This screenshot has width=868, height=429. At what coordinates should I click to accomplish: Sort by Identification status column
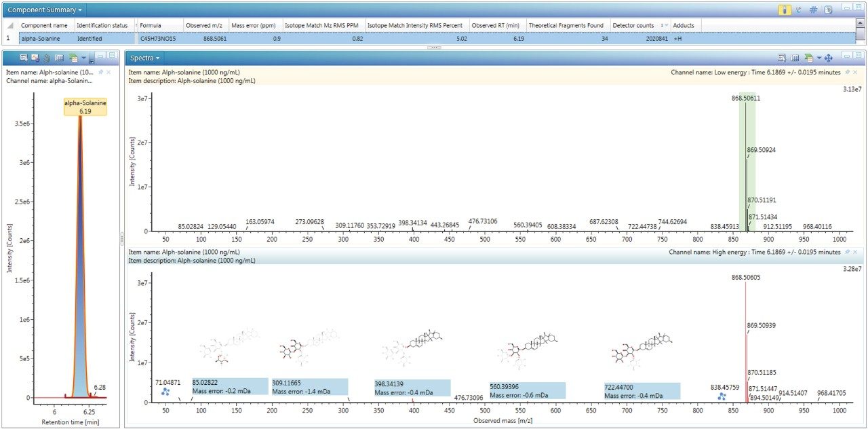[x=104, y=25]
